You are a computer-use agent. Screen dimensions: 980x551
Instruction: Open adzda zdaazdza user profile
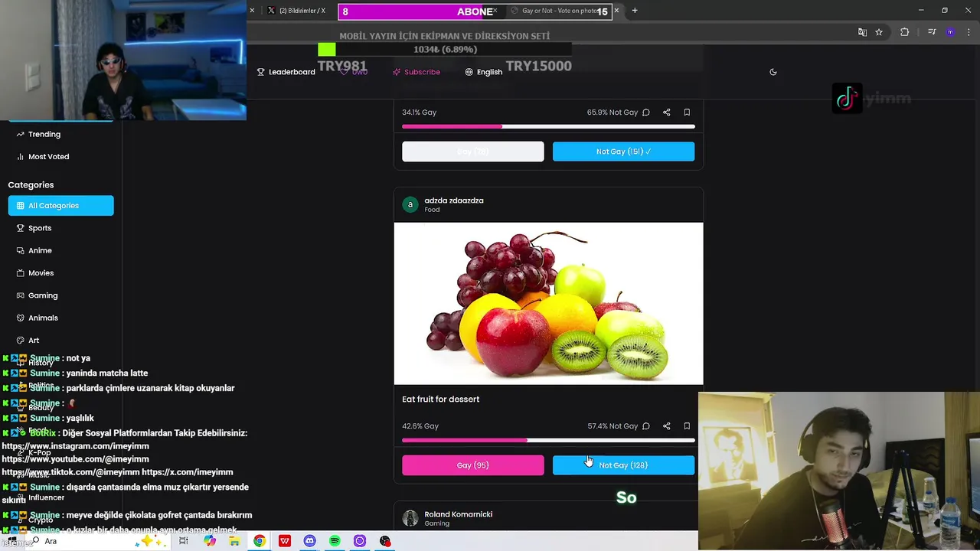pos(454,201)
